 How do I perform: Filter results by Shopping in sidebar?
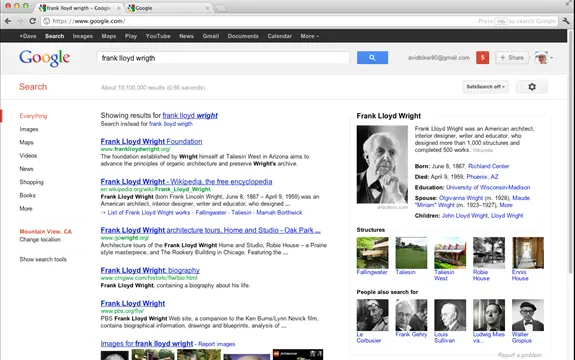pos(32,182)
